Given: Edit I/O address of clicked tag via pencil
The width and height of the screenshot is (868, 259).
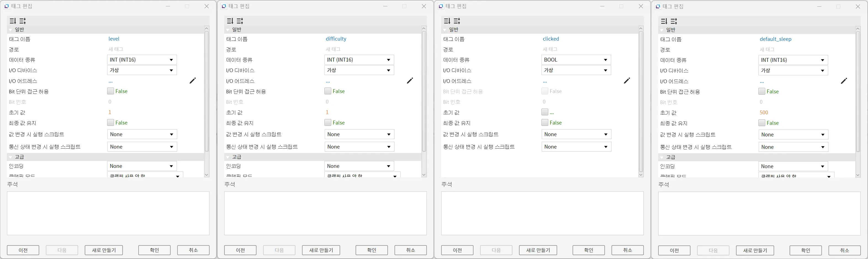Looking at the screenshot, I should pyautogui.click(x=627, y=81).
